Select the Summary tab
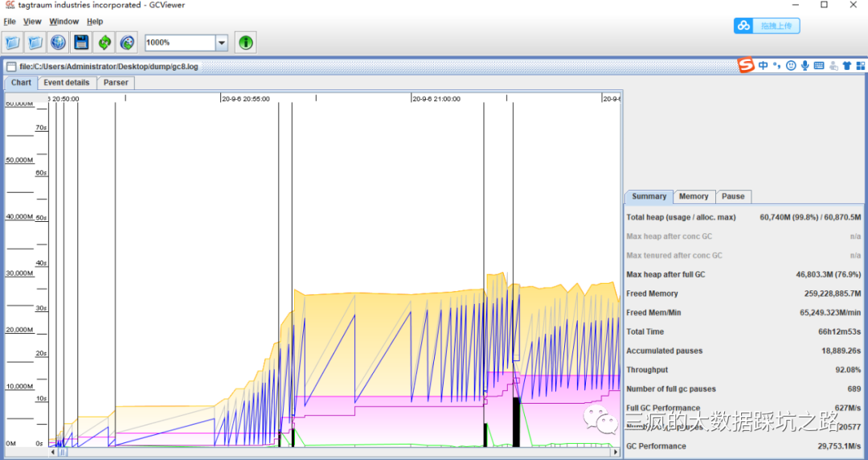The image size is (868, 460). 649,196
